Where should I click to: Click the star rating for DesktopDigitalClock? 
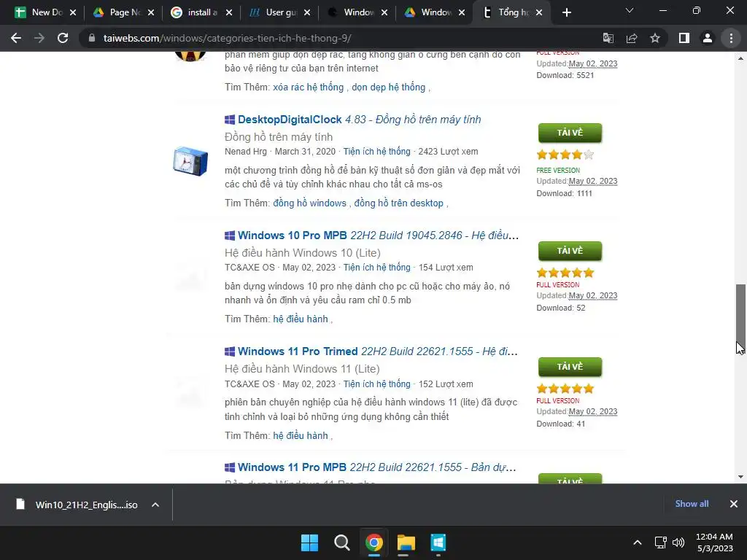click(x=565, y=155)
